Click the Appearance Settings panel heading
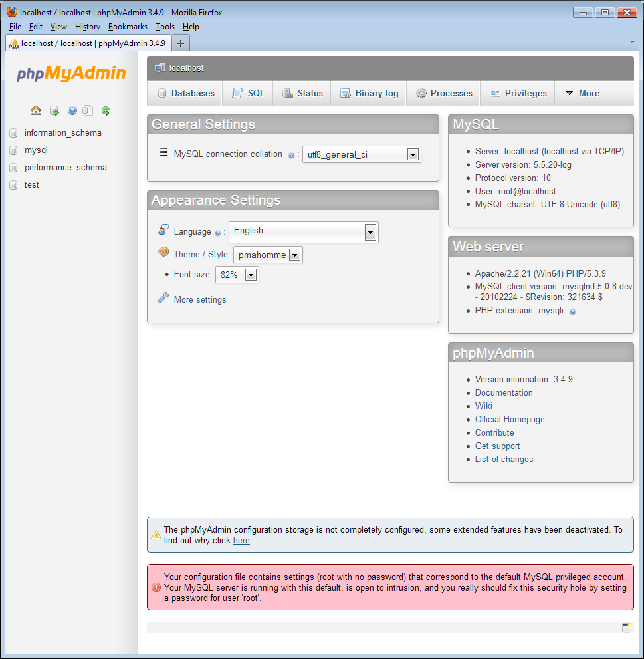This screenshot has width=644, height=659. click(293, 200)
